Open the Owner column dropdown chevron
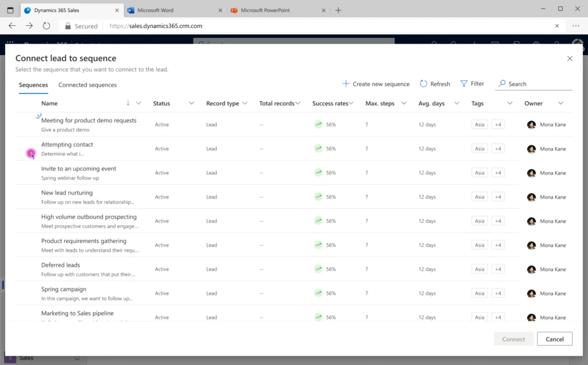Screen dimensions: 588x365 pyautogui.click(x=561, y=103)
